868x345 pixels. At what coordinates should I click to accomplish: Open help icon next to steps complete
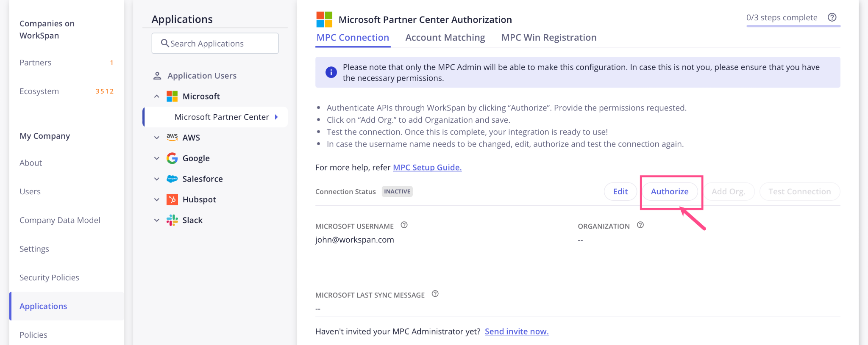[x=832, y=17]
